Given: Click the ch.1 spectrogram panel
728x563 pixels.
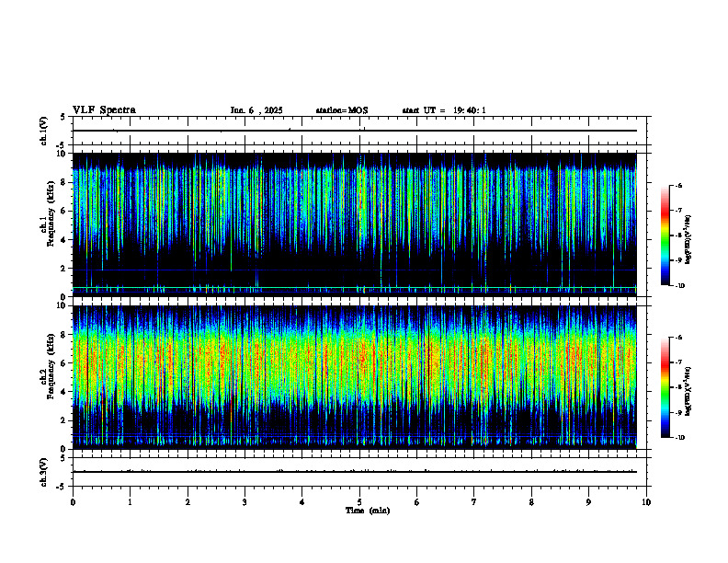Looking at the screenshot, I should coord(354,224).
